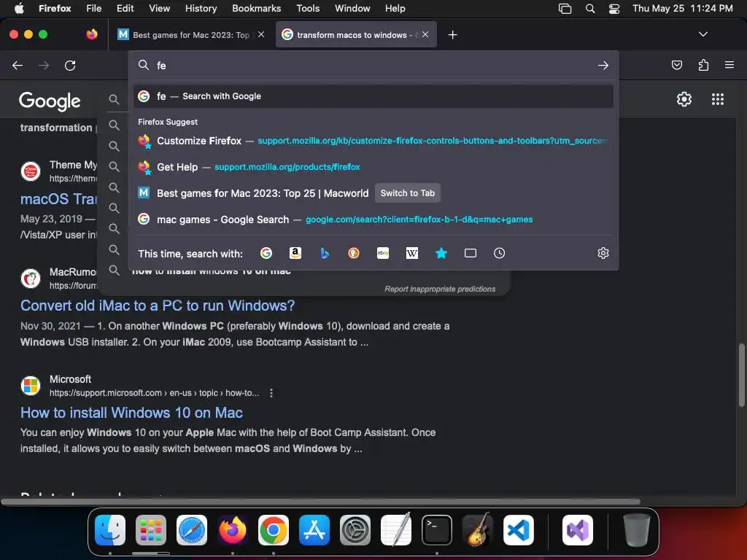747x560 pixels.
Task: Open the Help menu
Action: click(395, 8)
